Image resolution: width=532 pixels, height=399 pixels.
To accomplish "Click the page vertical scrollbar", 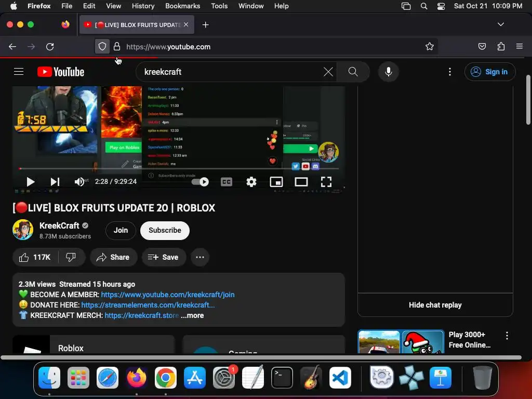I will click(528, 100).
